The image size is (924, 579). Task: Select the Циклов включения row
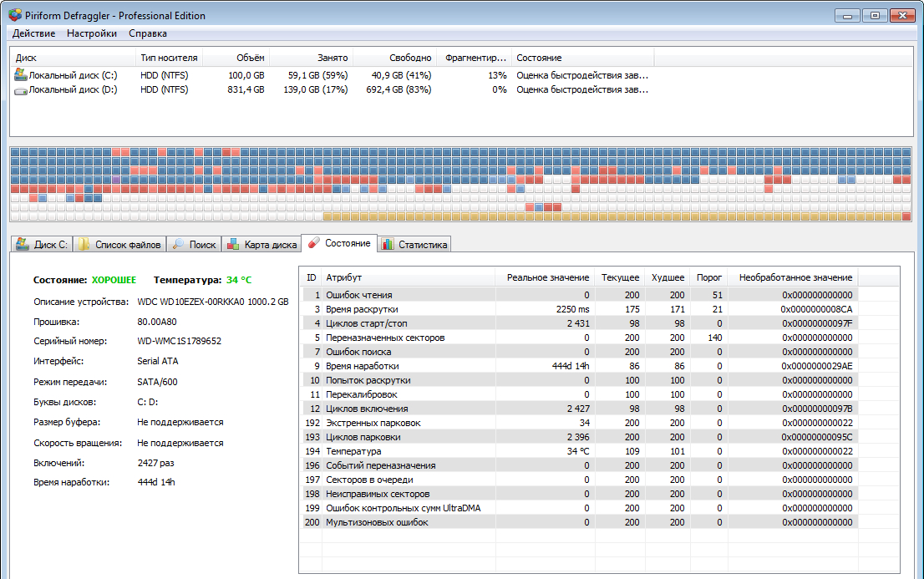580,409
